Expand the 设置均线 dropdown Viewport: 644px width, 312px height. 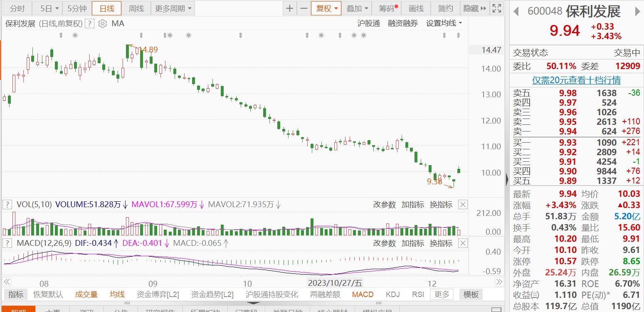point(444,24)
